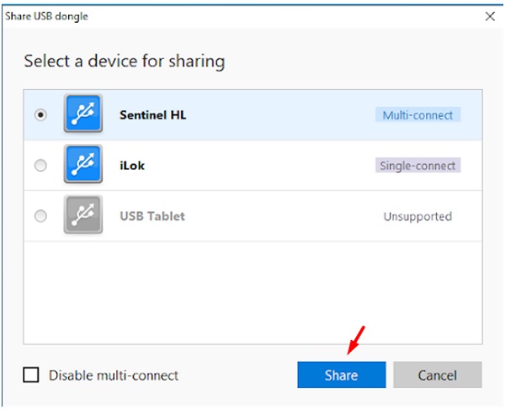505x420 pixels.
Task: Click the greyed USB Tablet device icon
Action: coord(83,215)
